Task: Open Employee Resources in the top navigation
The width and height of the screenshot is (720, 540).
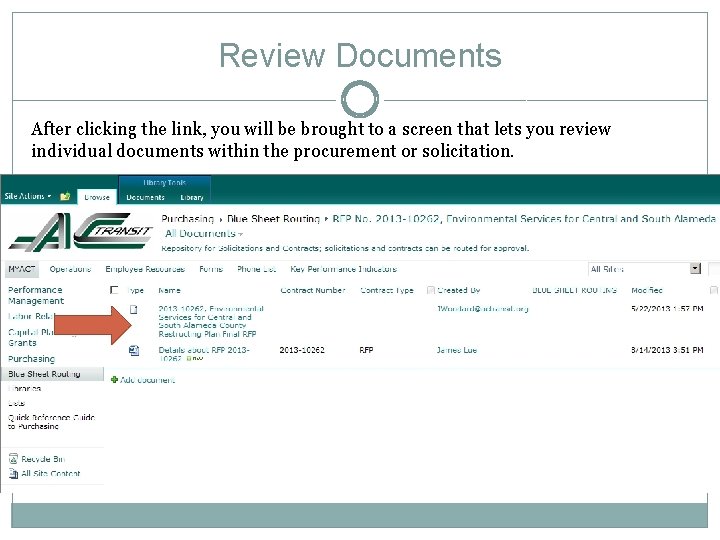Action: (145, 269)
